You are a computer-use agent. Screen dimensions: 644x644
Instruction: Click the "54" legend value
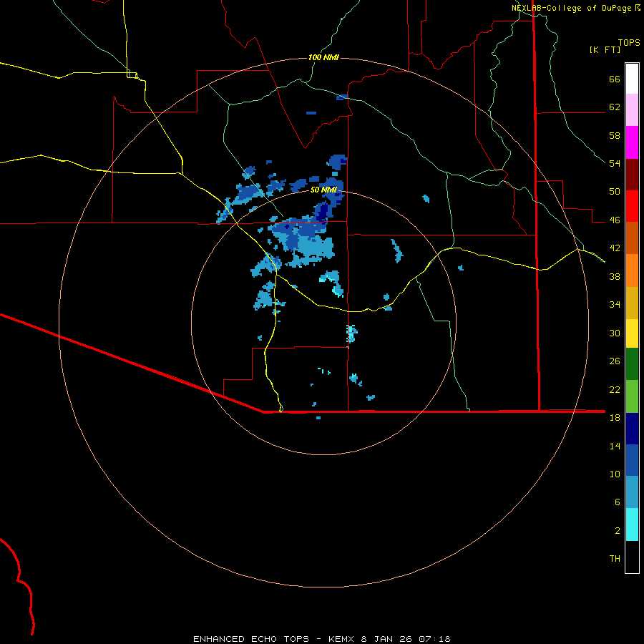(x=615, y=163)
